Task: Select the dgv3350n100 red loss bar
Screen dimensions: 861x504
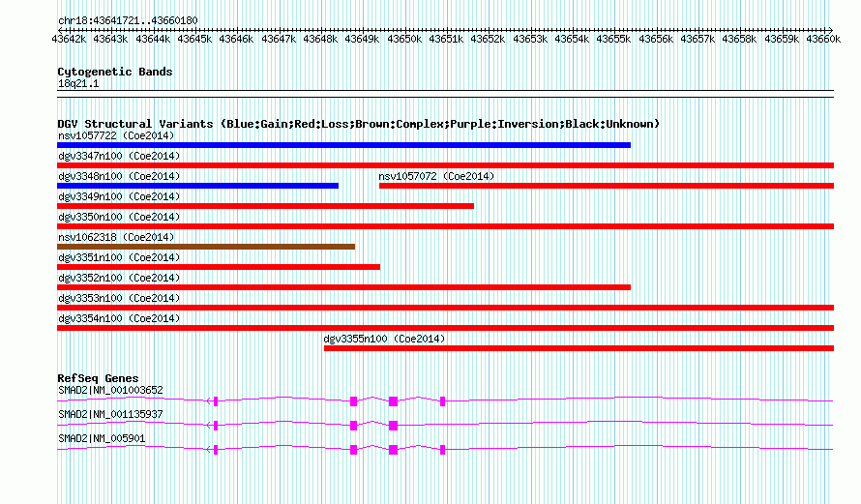Action: pyautogui.click(x=445, y=226)
